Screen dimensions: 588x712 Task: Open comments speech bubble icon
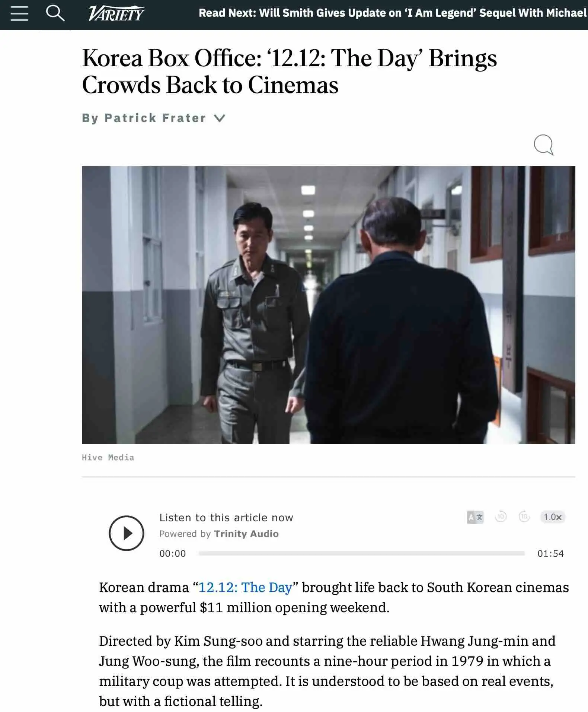[x=544, y=145]
